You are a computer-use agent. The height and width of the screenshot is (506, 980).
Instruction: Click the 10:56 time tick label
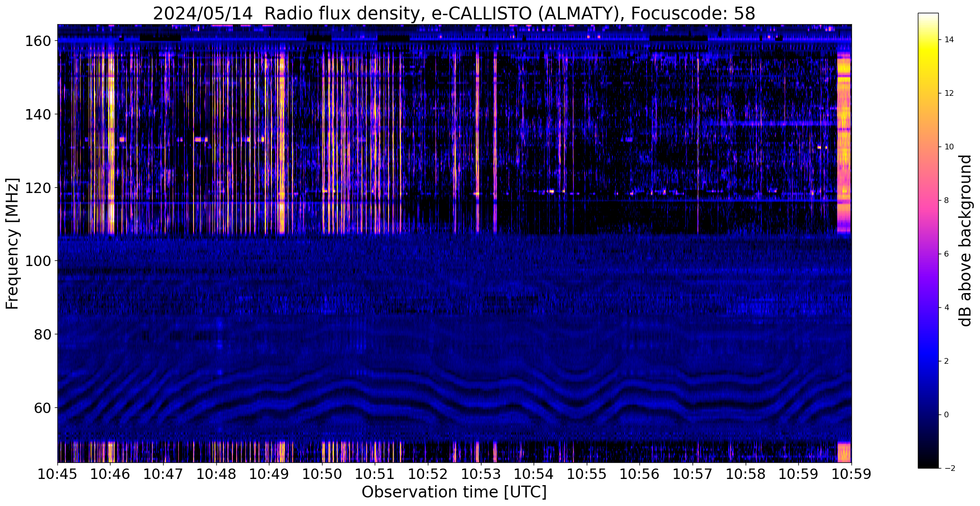pyautogui.click(x=639, y=474)
